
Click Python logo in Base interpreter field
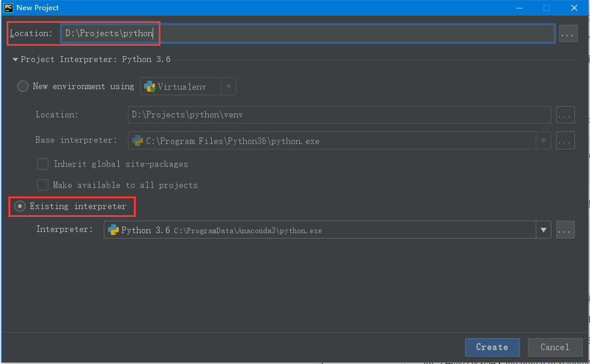[x=138, y=141]
